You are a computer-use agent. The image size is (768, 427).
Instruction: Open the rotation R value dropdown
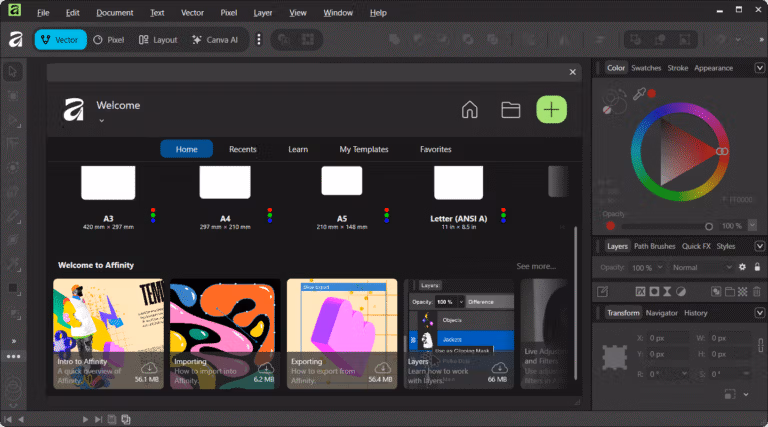pyautogui.click(x=684, y=374)
